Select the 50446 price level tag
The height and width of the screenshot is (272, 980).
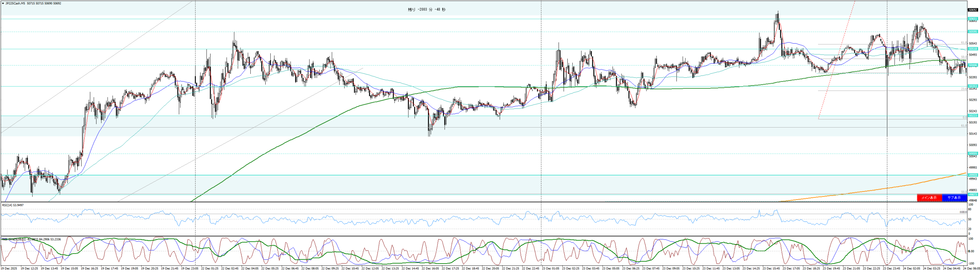973,65
